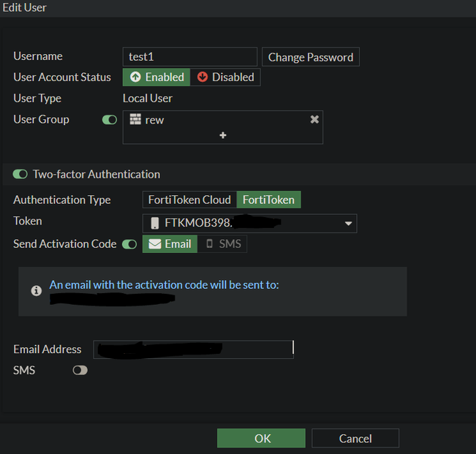476x454 pixels.
Task: Select FortiToken authentication type
Action: 268,200
